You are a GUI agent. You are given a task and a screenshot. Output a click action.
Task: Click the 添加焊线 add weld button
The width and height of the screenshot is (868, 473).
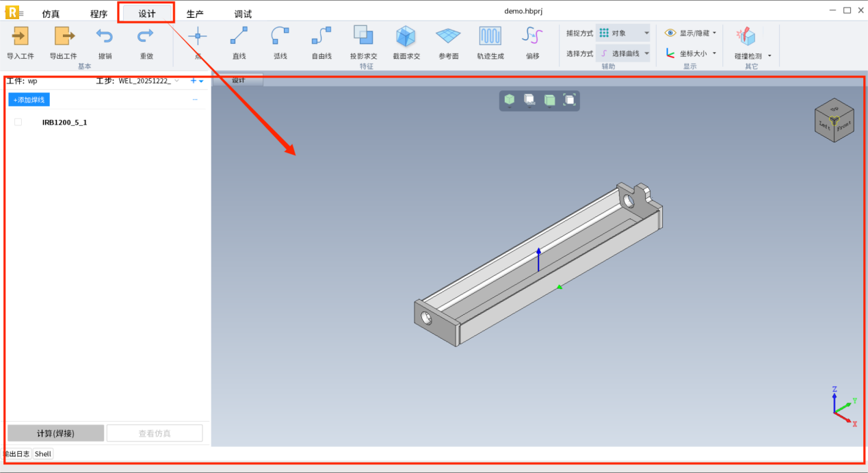pyautogui.click(x=29, y=100)
